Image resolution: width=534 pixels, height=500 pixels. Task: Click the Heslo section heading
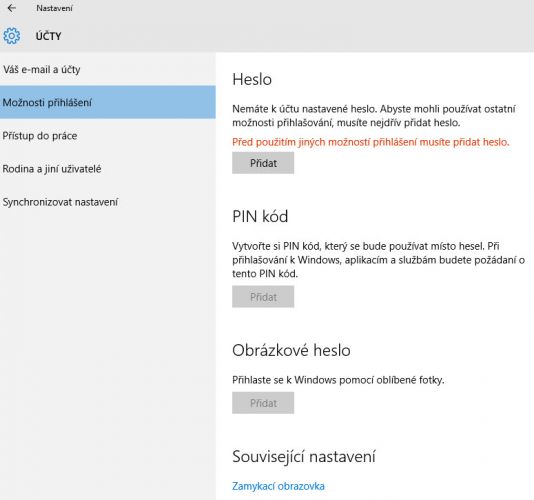coord(252,79)
